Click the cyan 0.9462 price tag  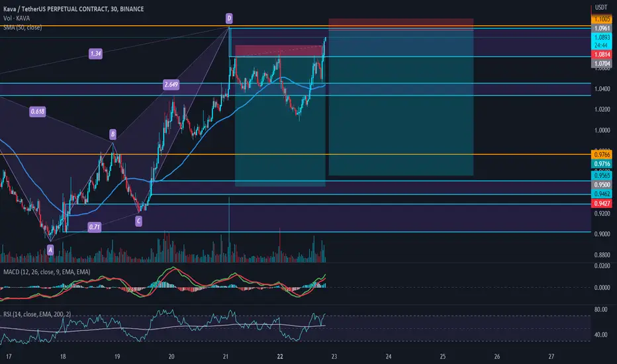pos(602,194)
